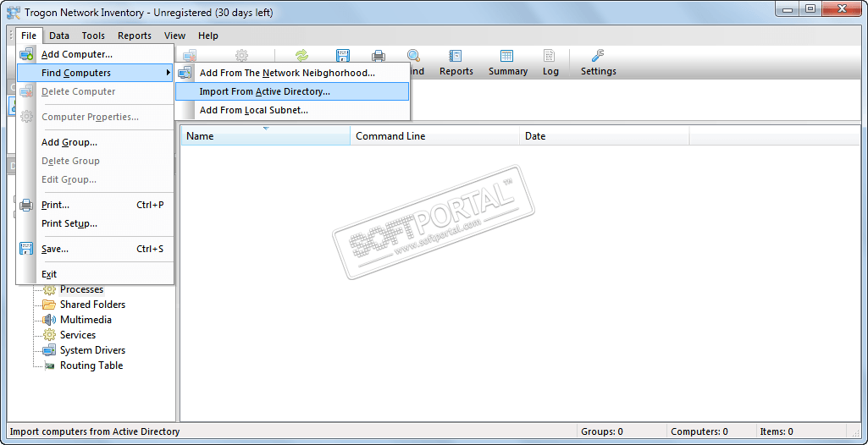The image size is (868, 445).
Task: Click the Processes gear icon in the tree
Action: 50,289
